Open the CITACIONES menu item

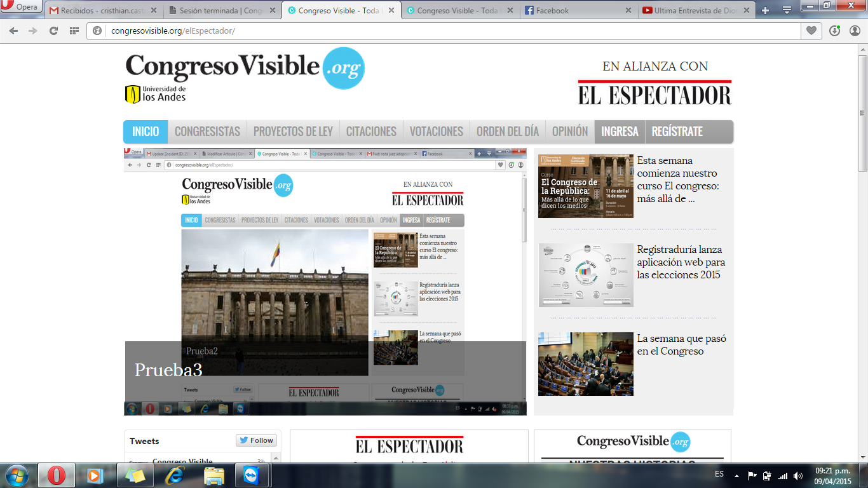click(x=371, y=132)
